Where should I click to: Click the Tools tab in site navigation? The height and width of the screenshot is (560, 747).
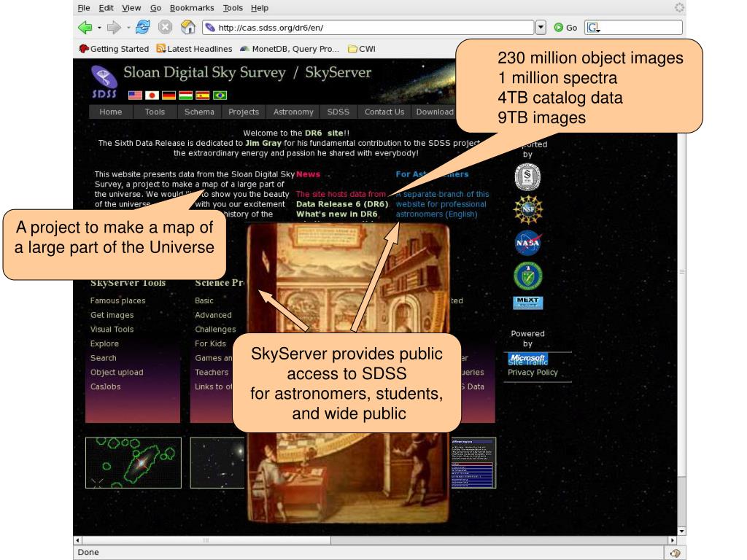point(155,112)
